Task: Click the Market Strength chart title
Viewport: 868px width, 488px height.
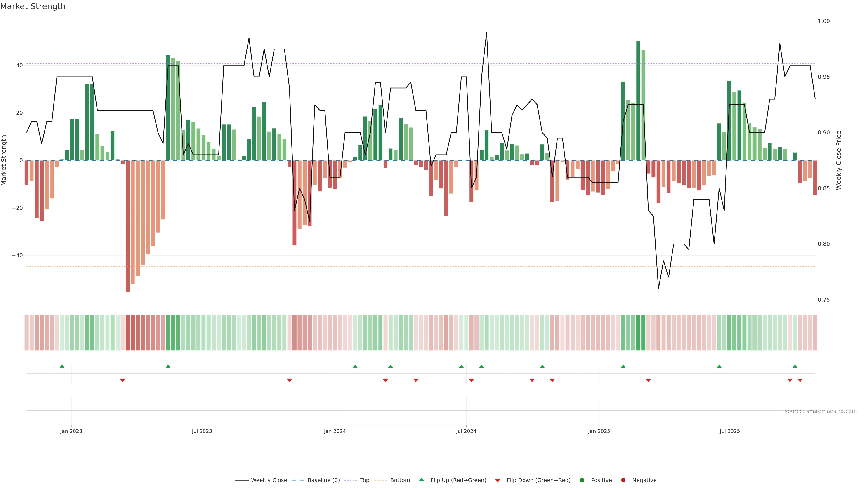Action: pos(33,6)
